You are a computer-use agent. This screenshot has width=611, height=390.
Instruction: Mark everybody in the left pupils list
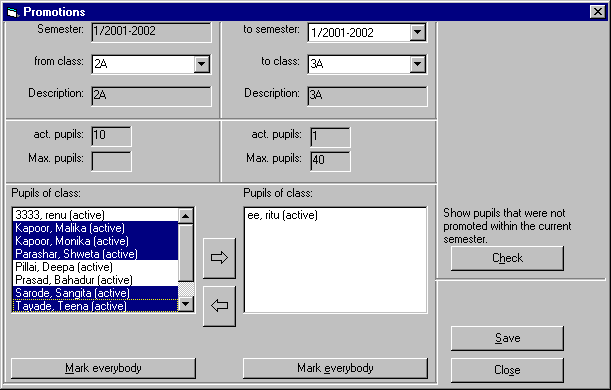click(103, 368)
